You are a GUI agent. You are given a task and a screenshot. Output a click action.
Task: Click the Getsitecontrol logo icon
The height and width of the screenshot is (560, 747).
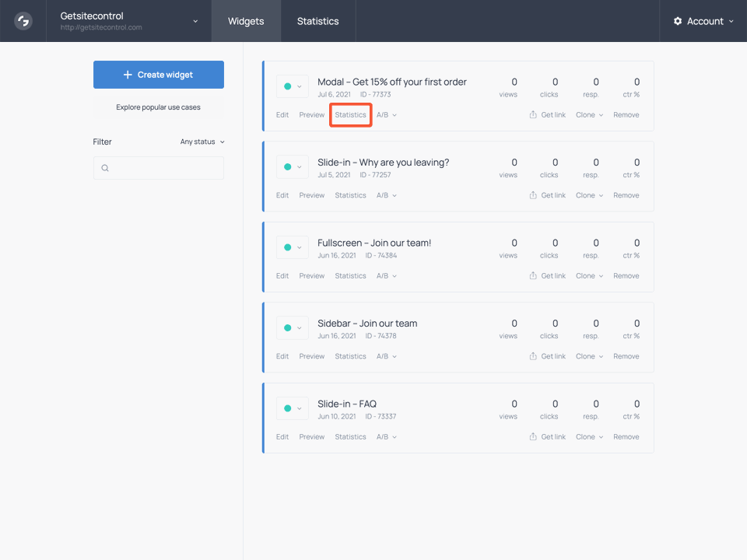(x=22, y=21)
